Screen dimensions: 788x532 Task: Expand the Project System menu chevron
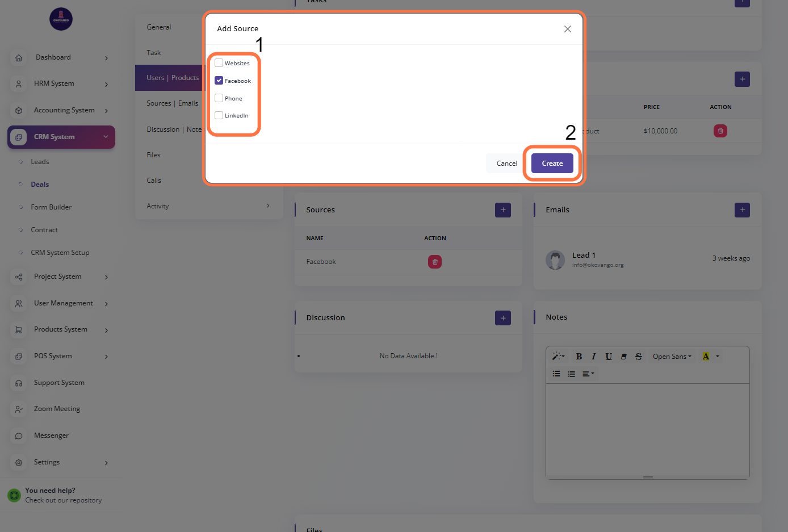106,277
